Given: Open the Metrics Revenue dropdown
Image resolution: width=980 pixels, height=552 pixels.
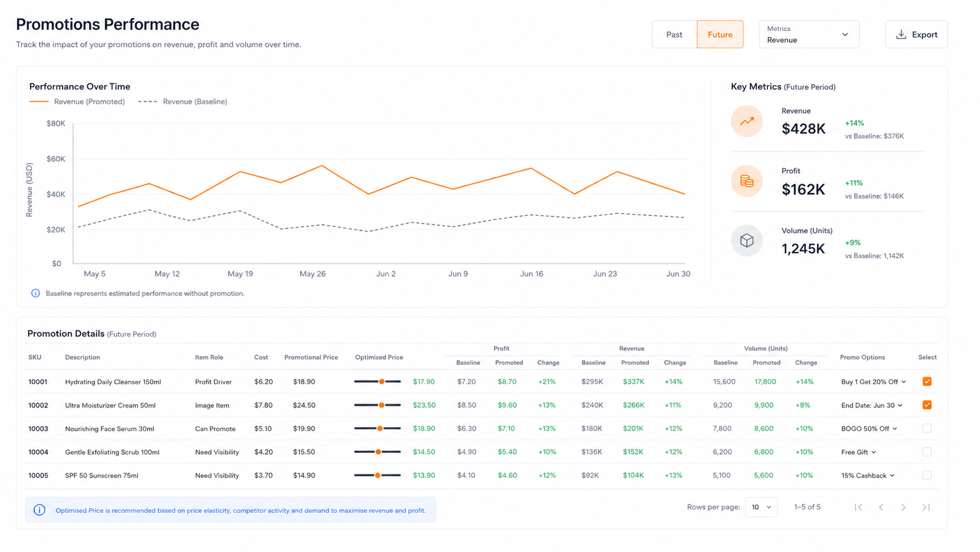Looking at the screenshot, I should click(x=809, y=35).
